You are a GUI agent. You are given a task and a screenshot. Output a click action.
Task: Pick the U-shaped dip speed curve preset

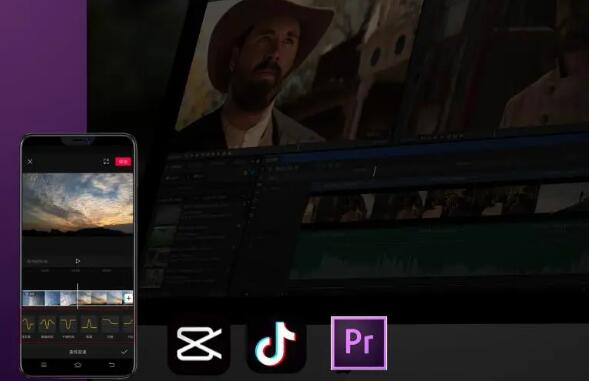pyautogui.click(x=68, y=324)
